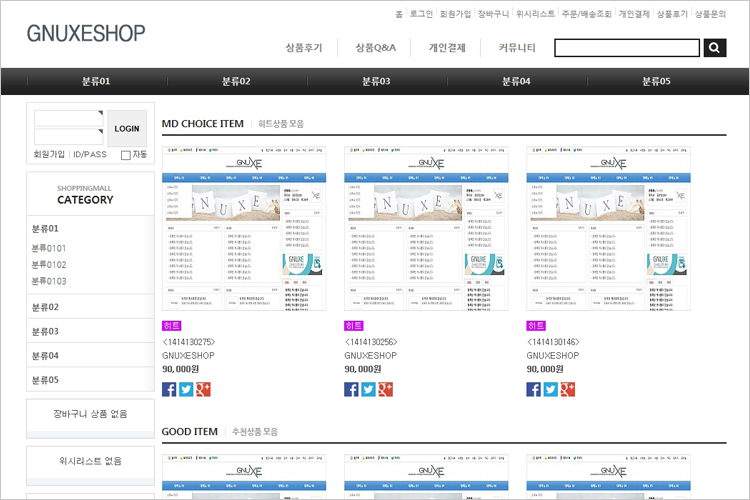Screen dimensions: 750x500
Task: Open the second MD Choice product thumbnail
Action: point(404,230)
